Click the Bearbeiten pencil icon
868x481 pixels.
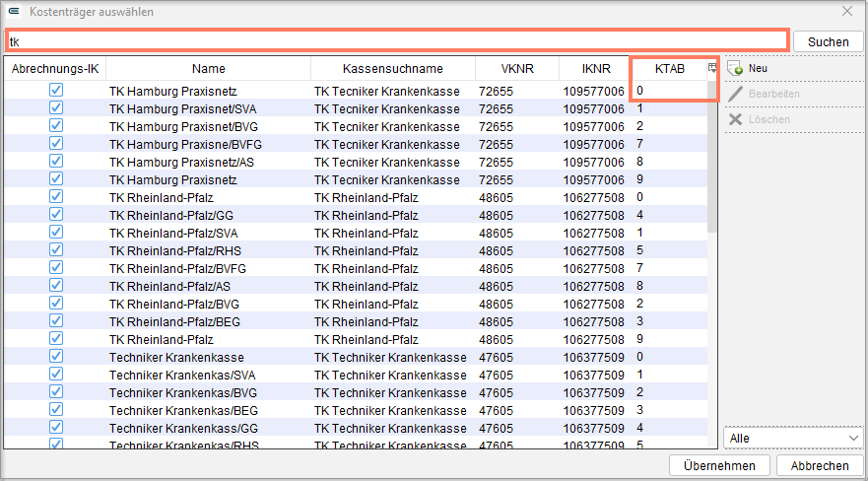pos(735,94)
